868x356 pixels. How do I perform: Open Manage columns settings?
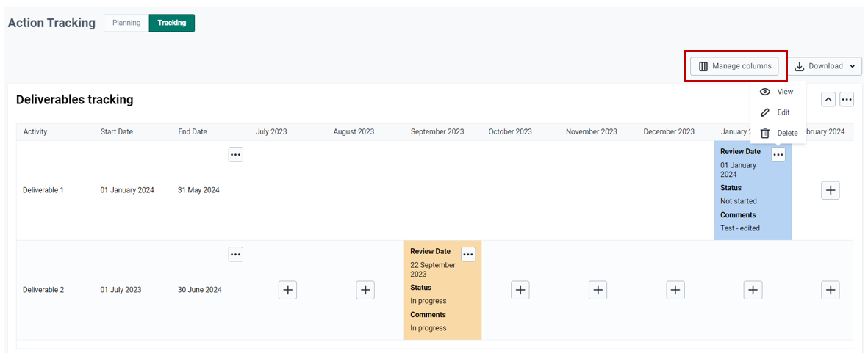[x=734, y=66]
